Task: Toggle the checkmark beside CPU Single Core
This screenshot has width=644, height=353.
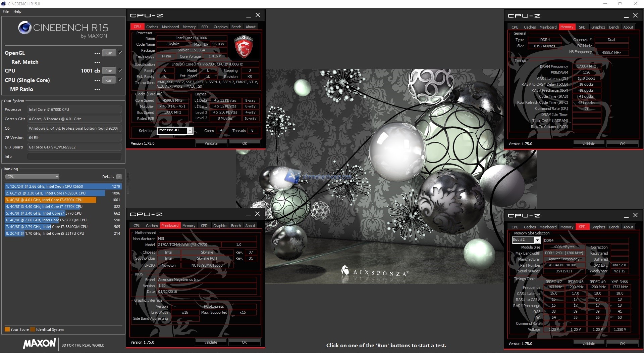Action: [x=120, y=80]
